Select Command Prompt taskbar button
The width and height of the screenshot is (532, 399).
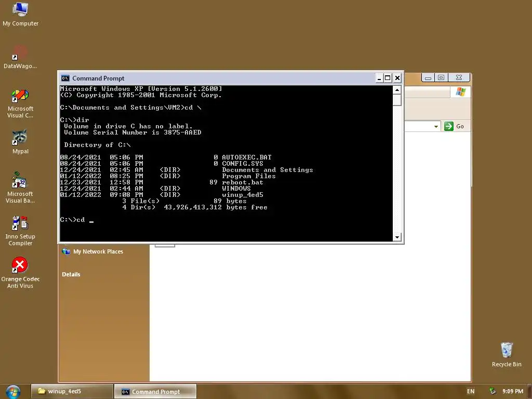tap(155, 391)
